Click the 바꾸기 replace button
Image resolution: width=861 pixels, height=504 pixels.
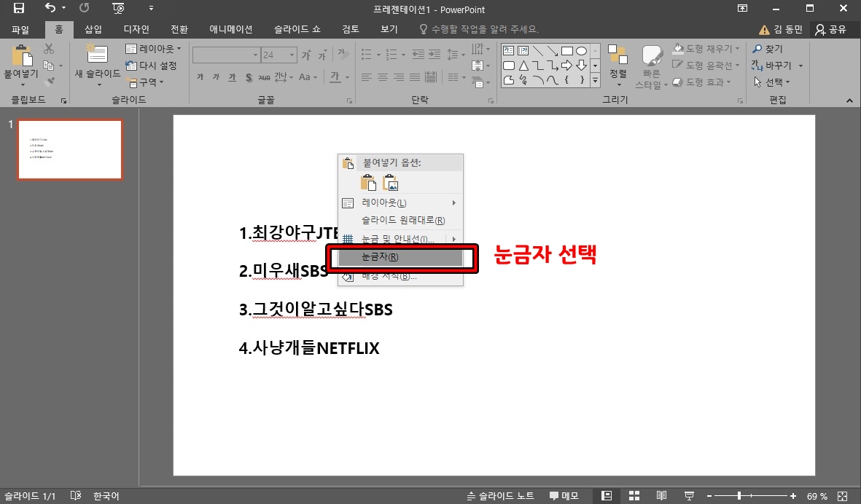(773, 66)
